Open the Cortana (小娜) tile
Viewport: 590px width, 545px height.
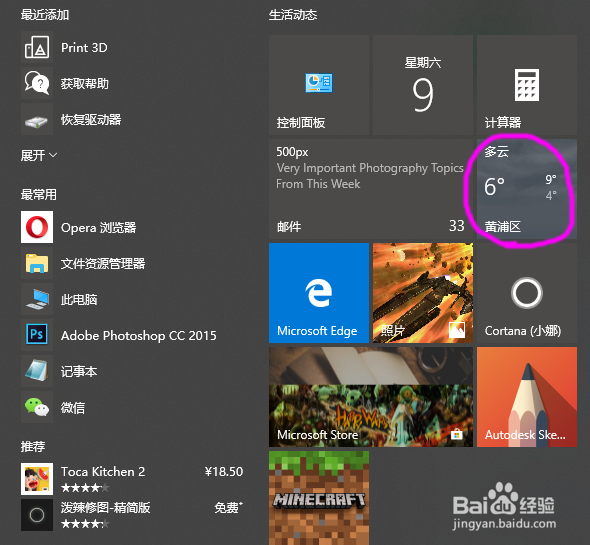[527, 293]
